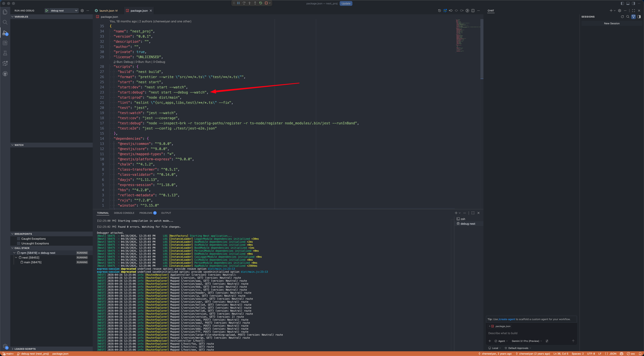This screenshot has height=356, width=644.
Task: Enable the Uncaught Exceptions checkbox
Action: point(19,243)
